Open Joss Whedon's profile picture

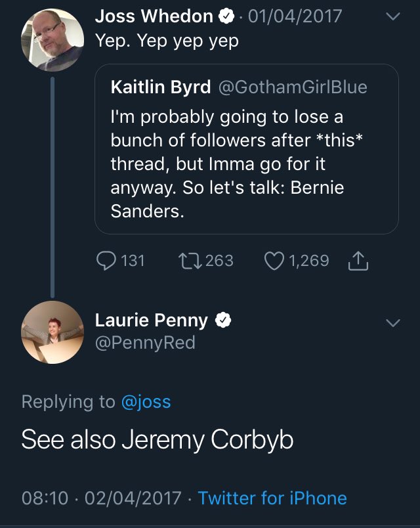(52, 39)
